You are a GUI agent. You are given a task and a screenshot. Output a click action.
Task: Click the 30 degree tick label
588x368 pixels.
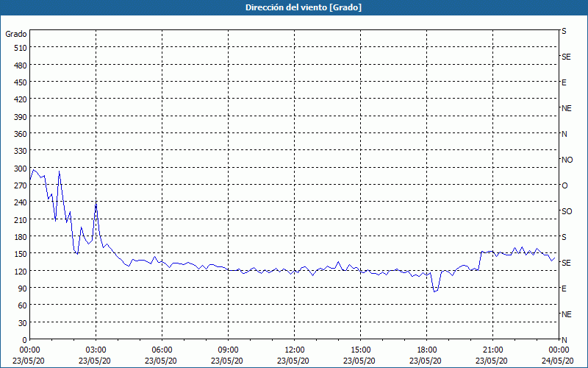pyautogui.click(x=23, y=323)
